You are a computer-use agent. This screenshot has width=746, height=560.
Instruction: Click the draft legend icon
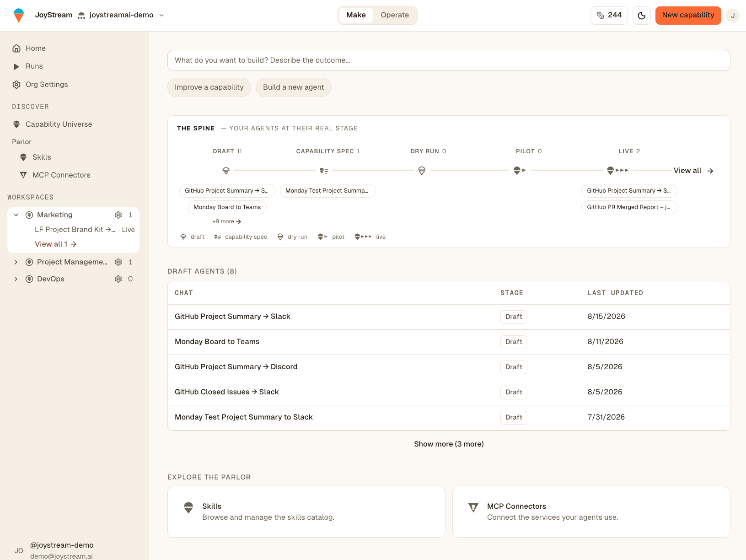[183, 237]
